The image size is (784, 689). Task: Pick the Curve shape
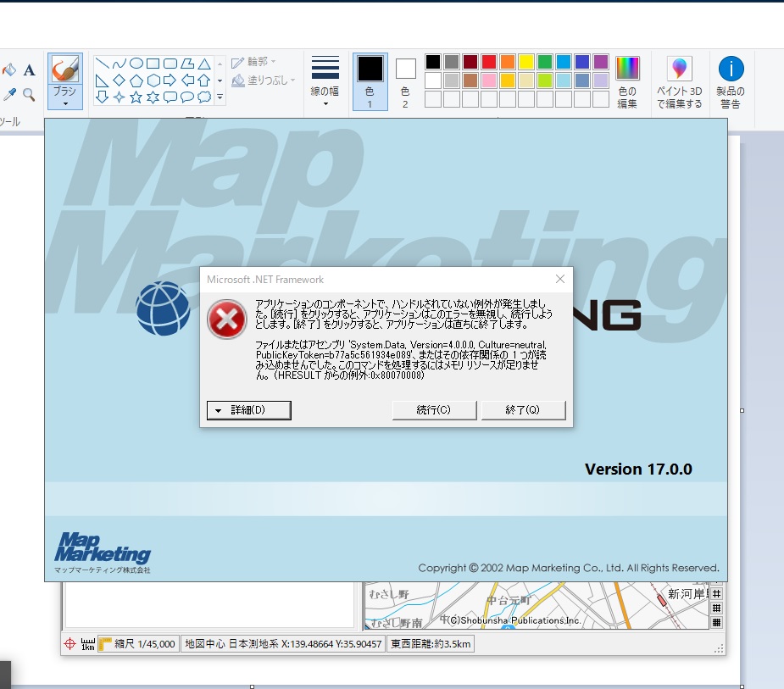(119, 64)
